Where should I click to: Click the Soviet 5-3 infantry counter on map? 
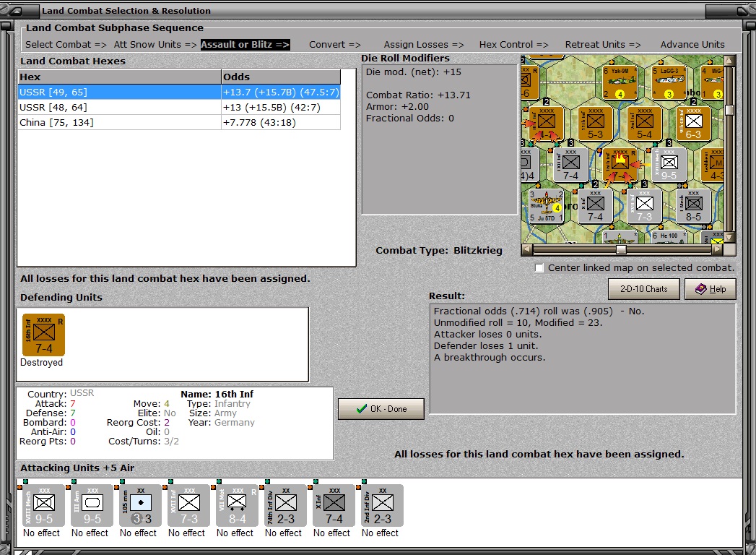(595, 124)
